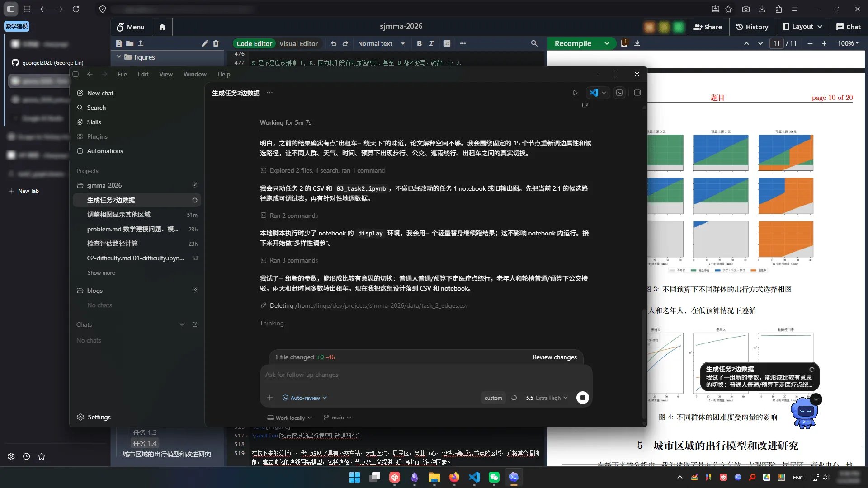Open editor search magnifier

pos(534,44)
